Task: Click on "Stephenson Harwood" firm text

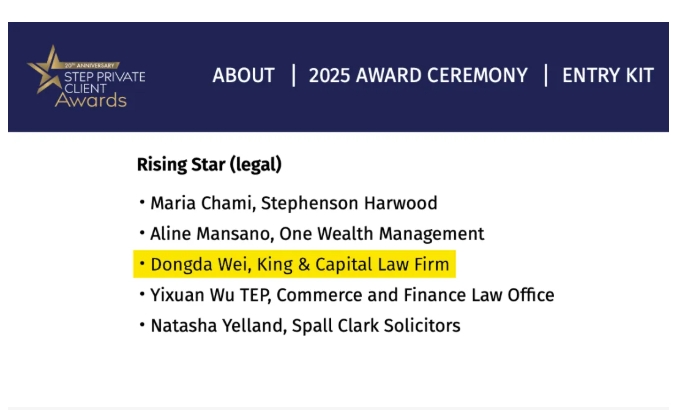Action: coord(349,204)
